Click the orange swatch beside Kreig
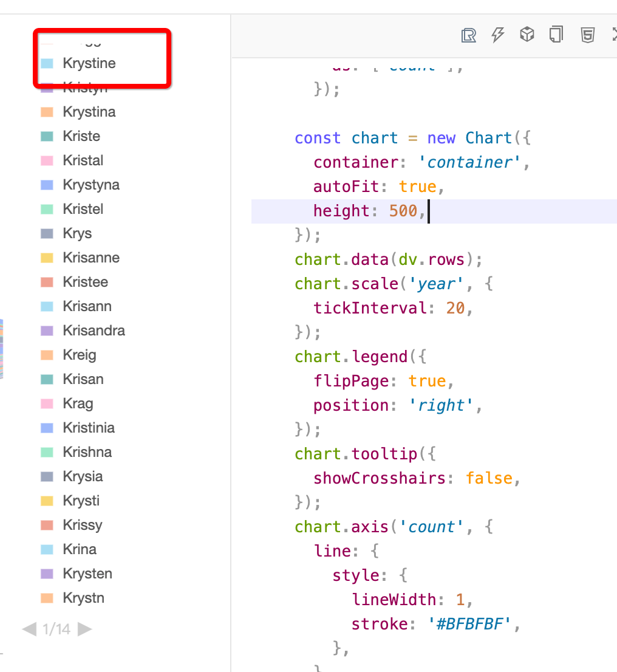The width and height of the screenshot is (617, 672). [47, 355]
